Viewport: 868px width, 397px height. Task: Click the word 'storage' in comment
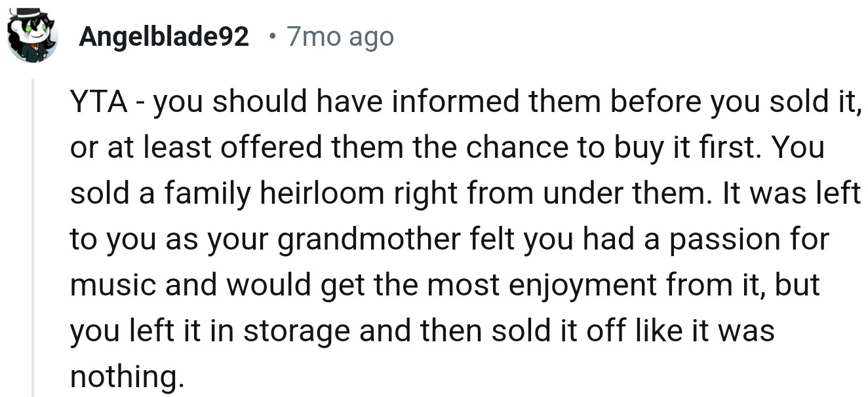296,330
